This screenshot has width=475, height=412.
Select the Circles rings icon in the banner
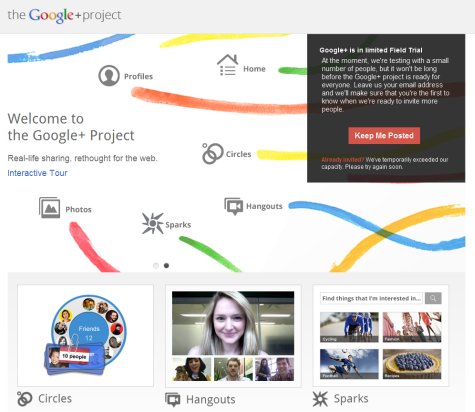tap(212, 153)
